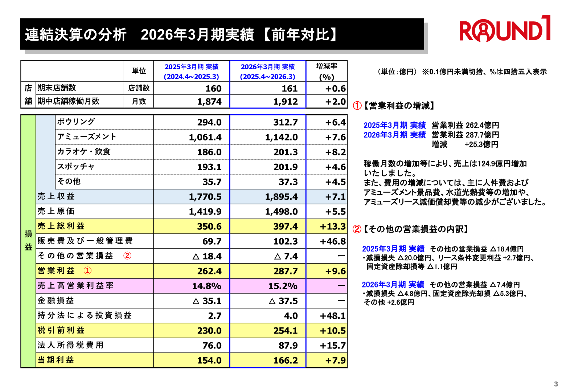Click the 店舗数 unit cell
Image resolution: width=566 pixels, height=392 pixels.
[139, 88]
